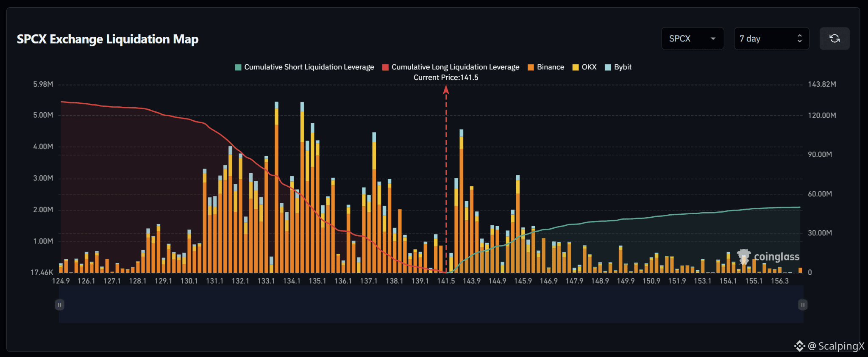Image resolution: width=868 pixels, height=357 pixels.
Task: Click the right zoom slider handle
Action: 803,304
